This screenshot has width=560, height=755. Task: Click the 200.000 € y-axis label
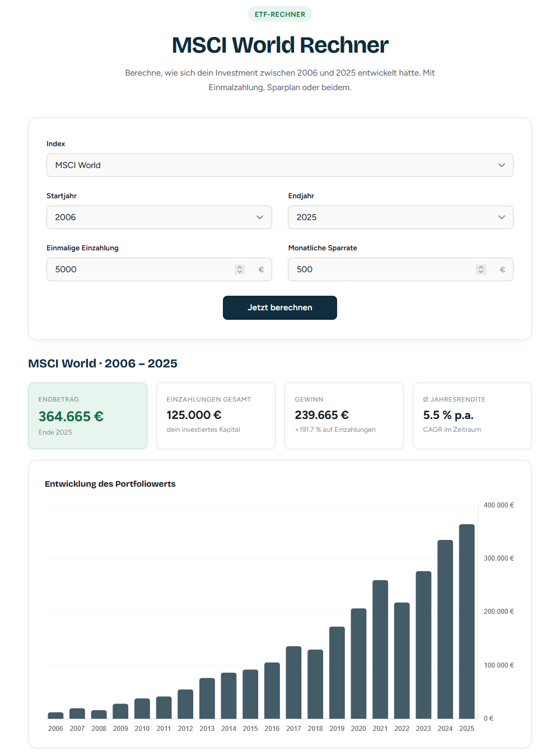pyautogui.click(x=498, y=612)
